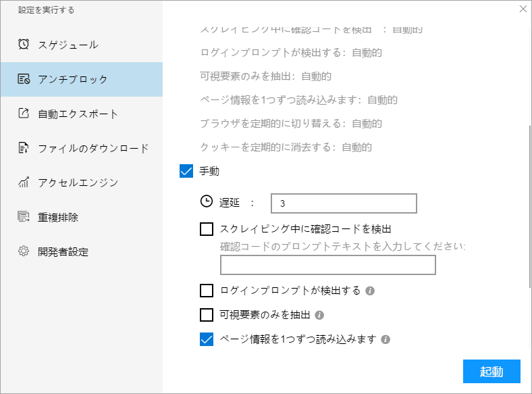Click the schedule clock icon in sidebar
Viewport: 532px width, 394px height.
[x=24, y=45]
